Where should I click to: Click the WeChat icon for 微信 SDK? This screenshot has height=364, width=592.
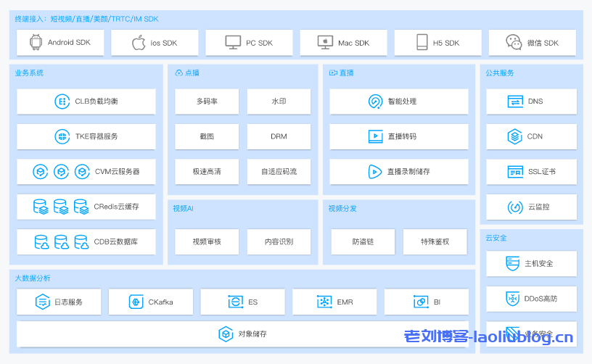tap(514, 43)
